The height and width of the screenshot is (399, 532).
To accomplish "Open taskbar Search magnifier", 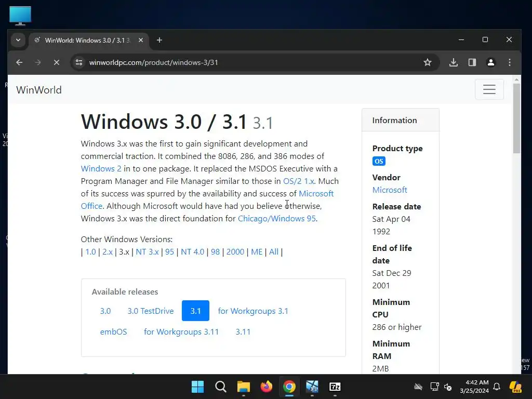I will [220, 387].
